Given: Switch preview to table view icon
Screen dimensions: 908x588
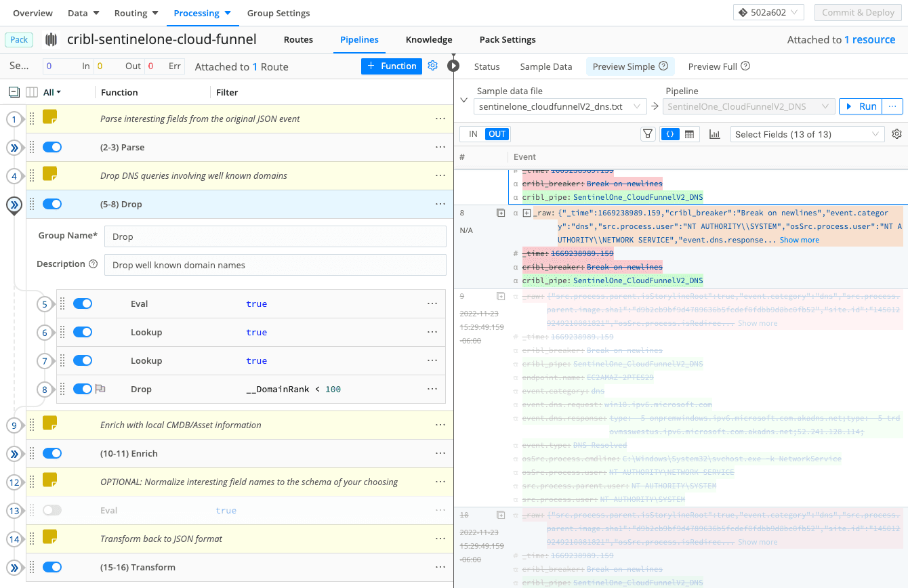Looking at the screenshot, I should coord(688,133).
